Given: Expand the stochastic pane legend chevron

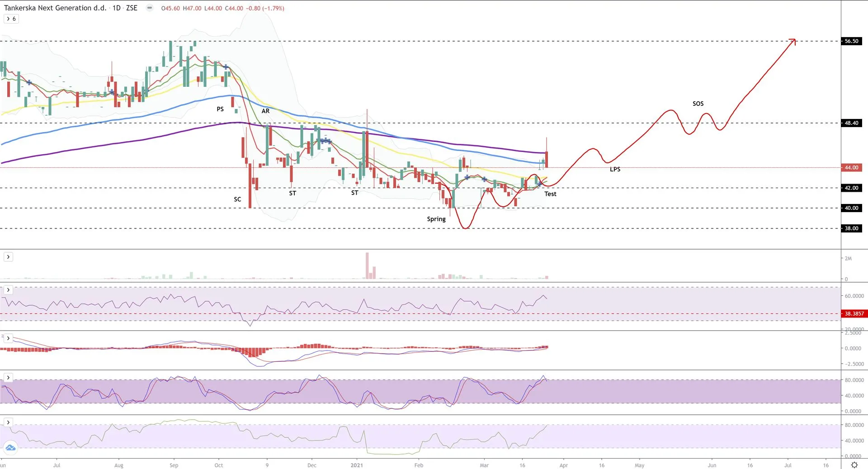Looking at the screenshot, I should (8, 378).
